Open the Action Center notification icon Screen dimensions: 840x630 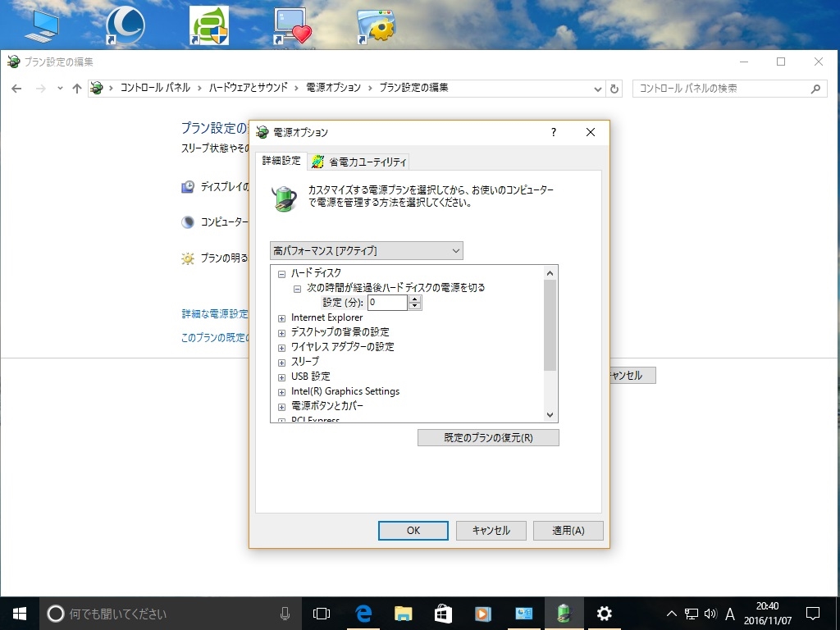pos(813,614)
